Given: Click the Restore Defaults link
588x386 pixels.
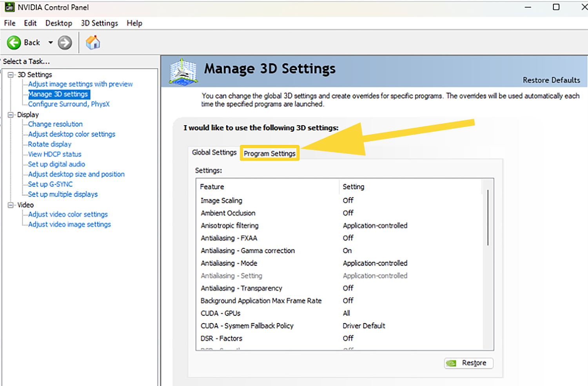Looking at the screenshot, I should 551,80.
